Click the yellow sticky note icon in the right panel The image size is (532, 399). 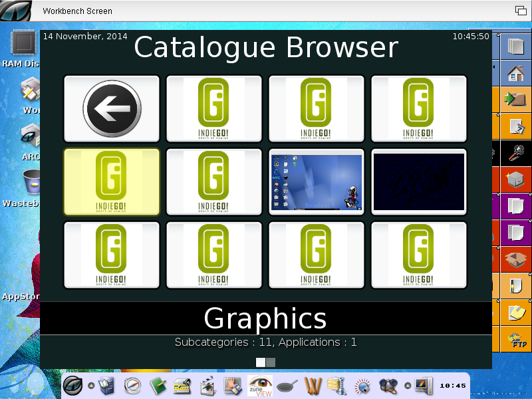coord(517,313)
